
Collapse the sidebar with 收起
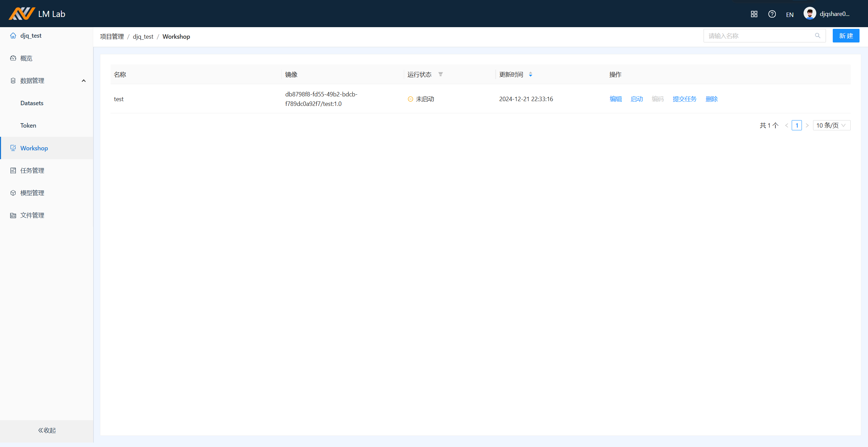point(47,430)
